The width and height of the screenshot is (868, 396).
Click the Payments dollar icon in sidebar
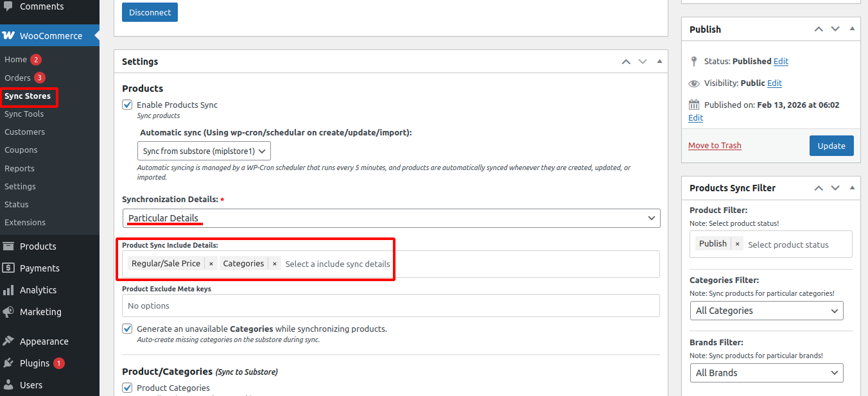(8, 268)
